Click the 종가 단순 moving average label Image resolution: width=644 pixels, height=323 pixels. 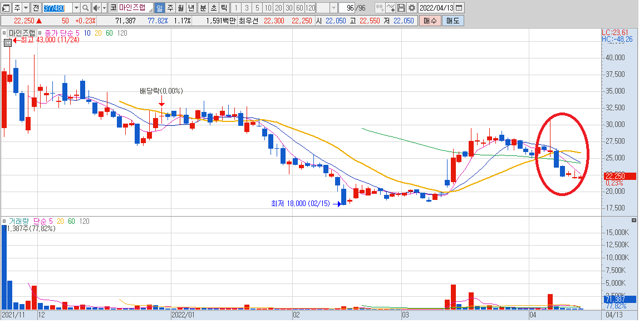pyautogui.click(x=59, y=33)
